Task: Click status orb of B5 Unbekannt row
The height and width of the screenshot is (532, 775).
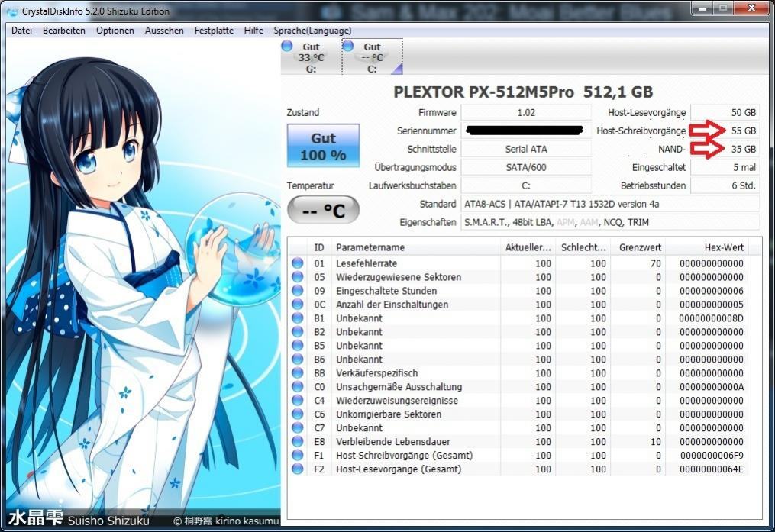Action: point(298,346)
